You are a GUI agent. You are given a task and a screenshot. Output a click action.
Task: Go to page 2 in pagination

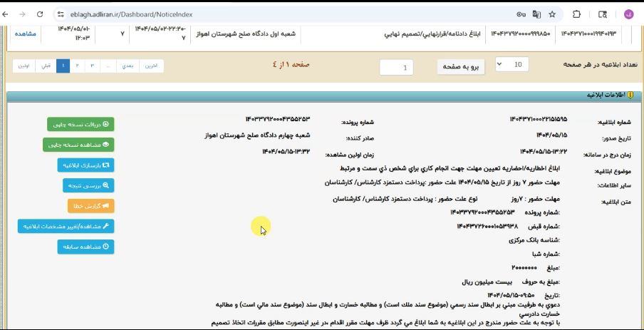pyautogui.click(x=78, y=66)
